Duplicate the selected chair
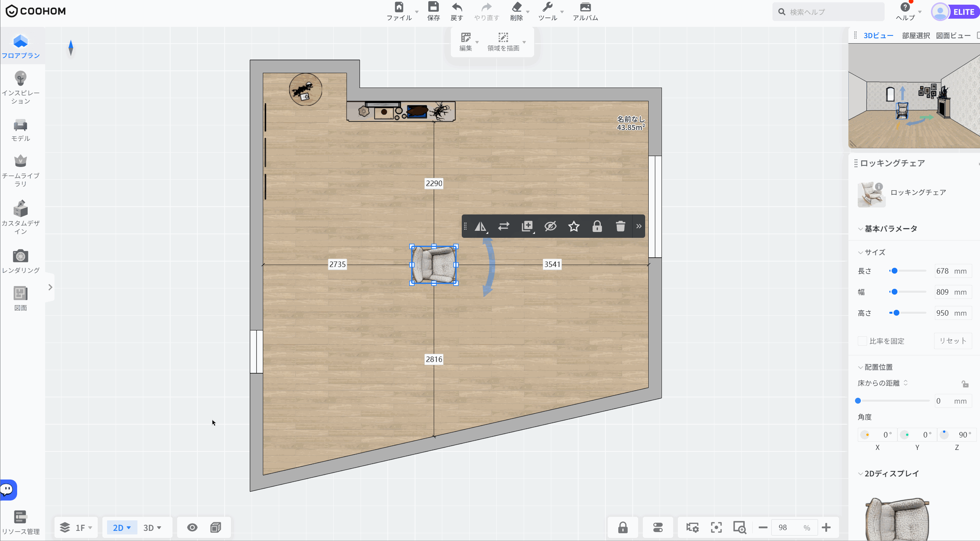 [x=527, y=226]
